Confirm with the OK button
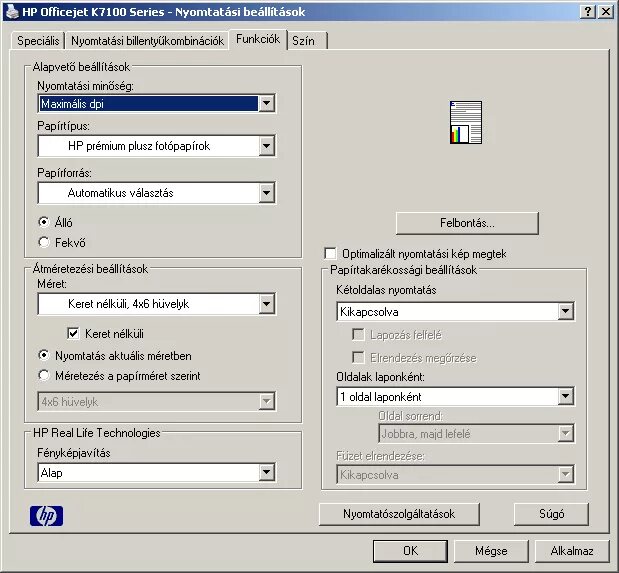 coord(410,550)
